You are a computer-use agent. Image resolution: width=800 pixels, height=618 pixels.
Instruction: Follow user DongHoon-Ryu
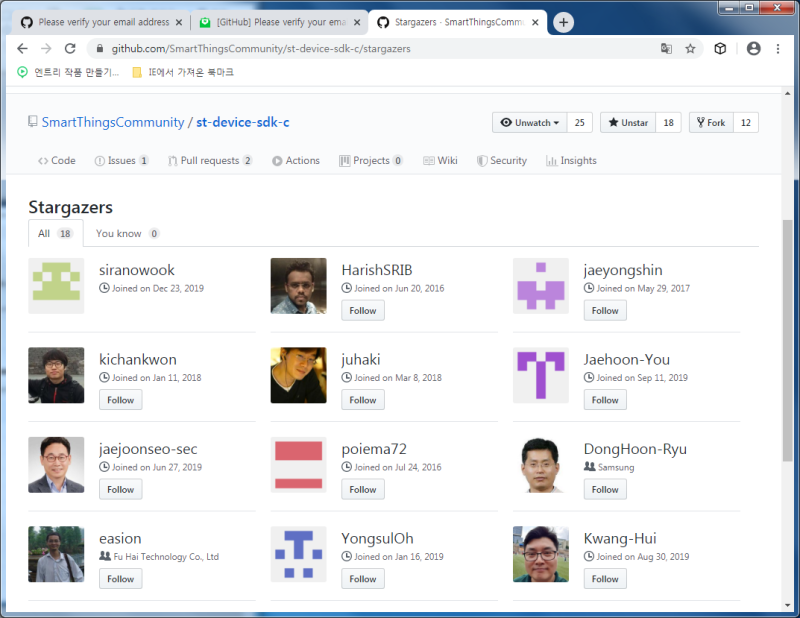605,489
